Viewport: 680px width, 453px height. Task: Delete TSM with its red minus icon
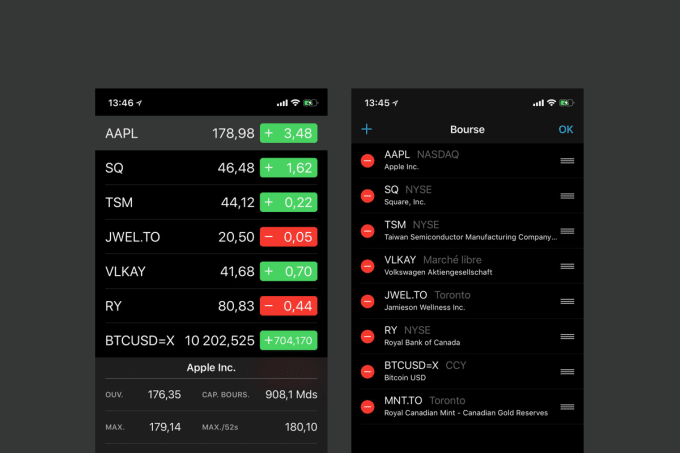[x=367, y=231]
